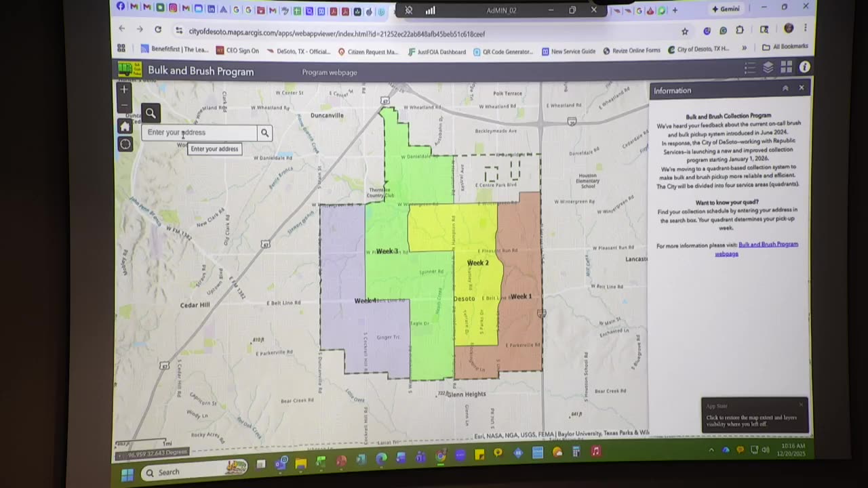The width and height of the screenshot is (868, 488).
Task: Open the All Bookmarks folder
Action: click(x=785, y=47)
